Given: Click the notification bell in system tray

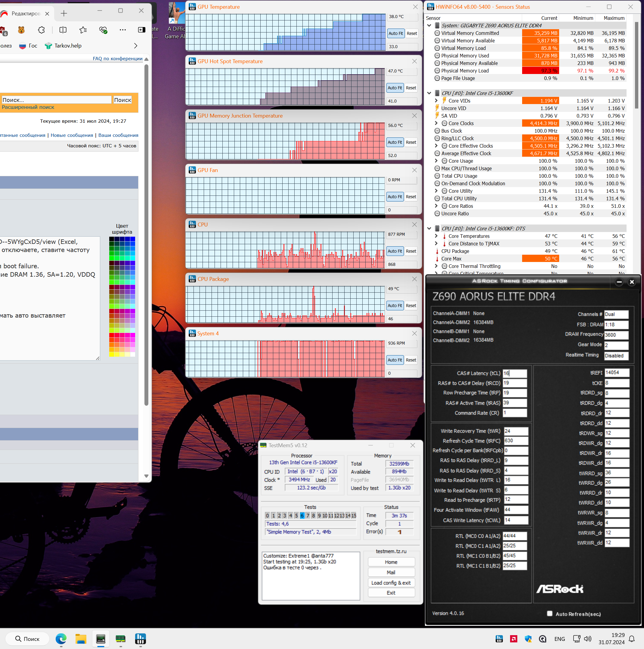Looking at the screenshot, I should coord(632,639).
